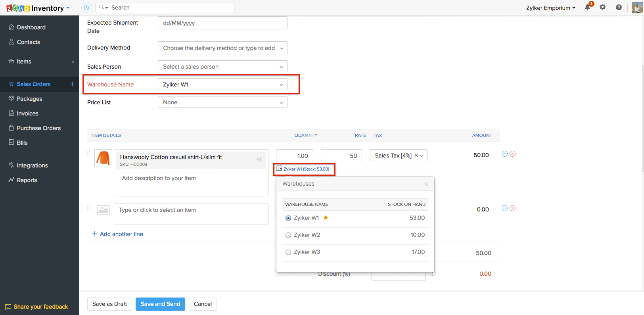Open the Sales Tax dropdown
644x315 pixels.
[x=399, y=156]
